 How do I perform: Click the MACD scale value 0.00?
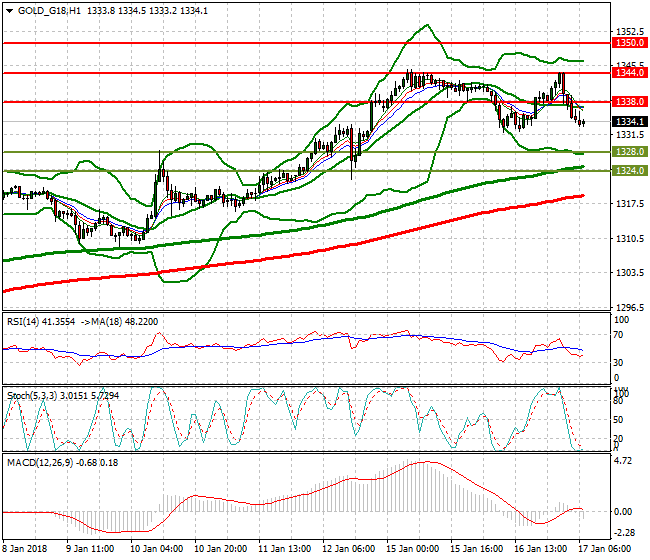coord(623,512)
